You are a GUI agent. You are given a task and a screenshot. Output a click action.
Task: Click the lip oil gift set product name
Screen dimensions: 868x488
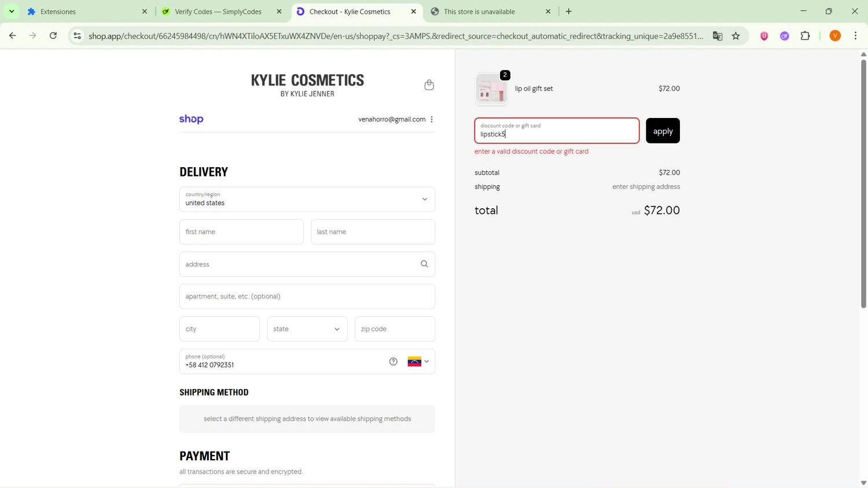coord(534,88)
